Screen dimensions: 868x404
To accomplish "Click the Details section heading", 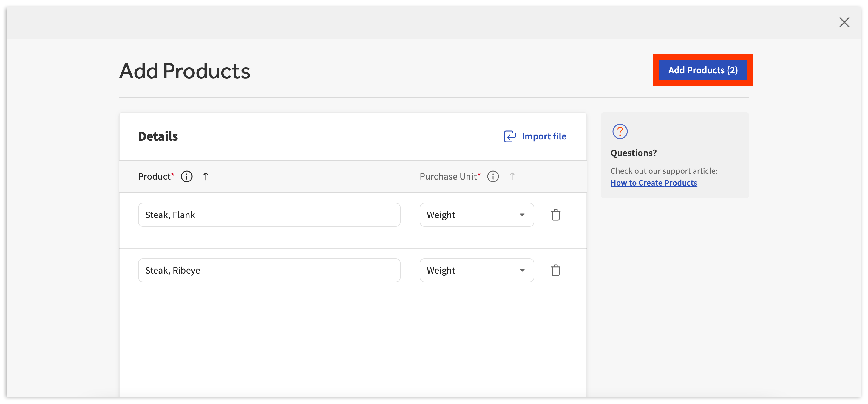I will 158,136.
